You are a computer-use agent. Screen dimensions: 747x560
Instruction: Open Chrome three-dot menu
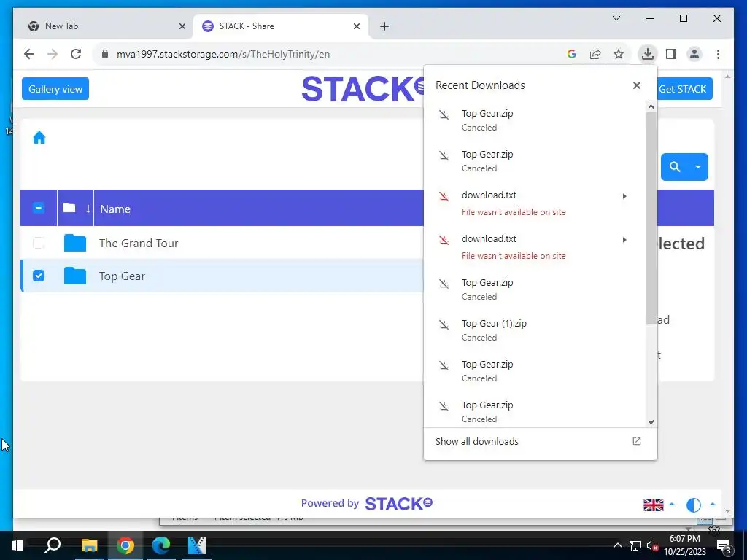click(718, 54)
